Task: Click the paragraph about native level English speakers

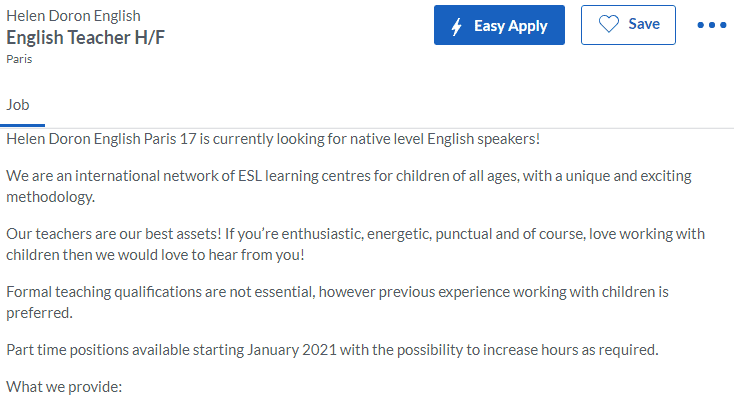Action: point(273,138)
